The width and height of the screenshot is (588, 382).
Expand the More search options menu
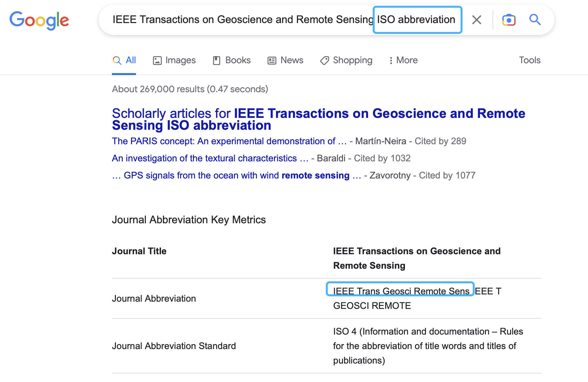403,60
